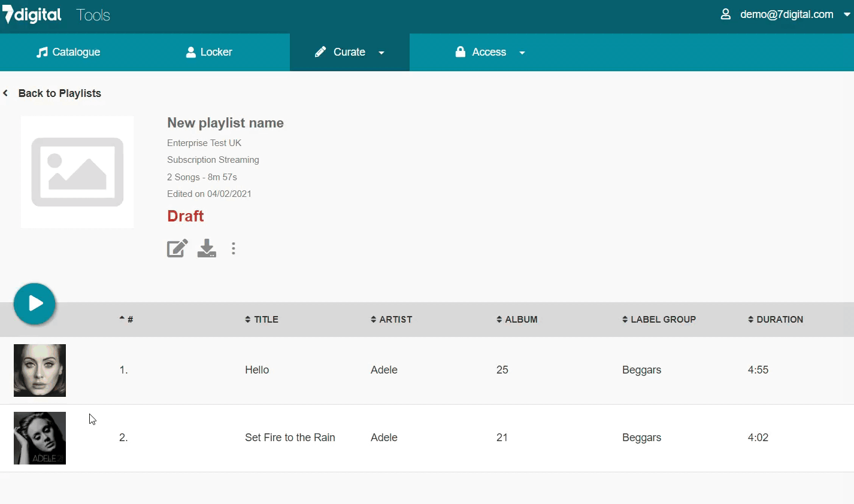Open the Catalogue tab
This screenshot has width=854, height=504.
click(x=68, y=52)
